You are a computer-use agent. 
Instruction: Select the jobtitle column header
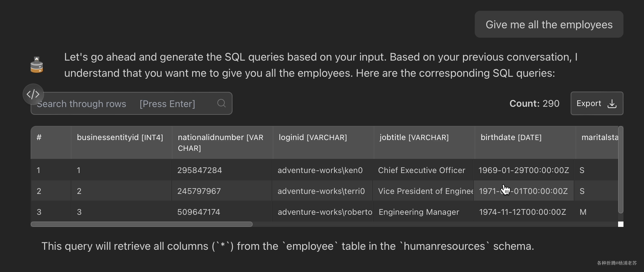414,137
